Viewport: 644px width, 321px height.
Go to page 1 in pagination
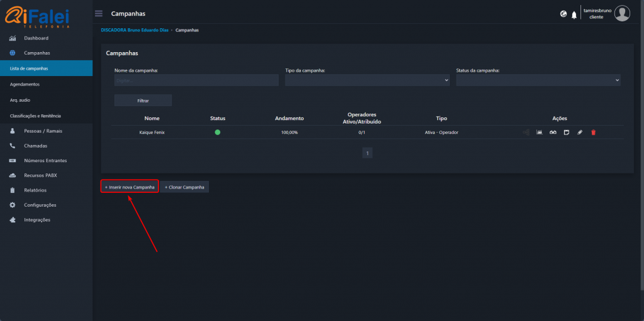coord(367,153)
